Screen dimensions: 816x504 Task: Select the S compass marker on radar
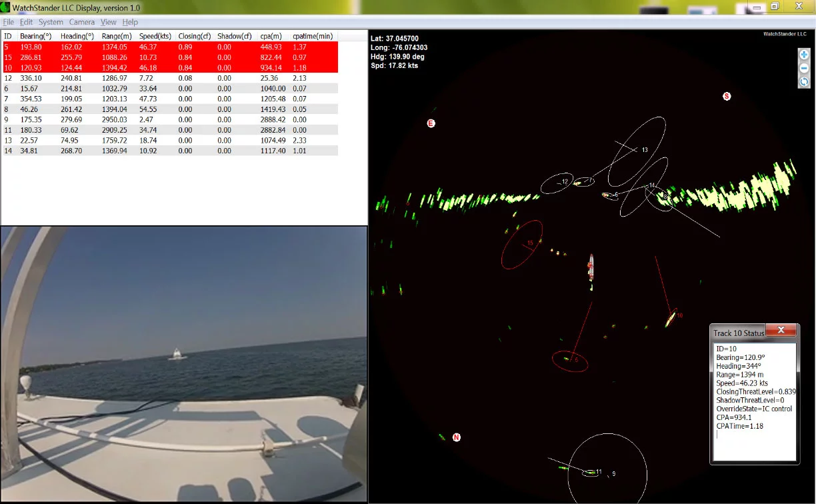(727, 96)
